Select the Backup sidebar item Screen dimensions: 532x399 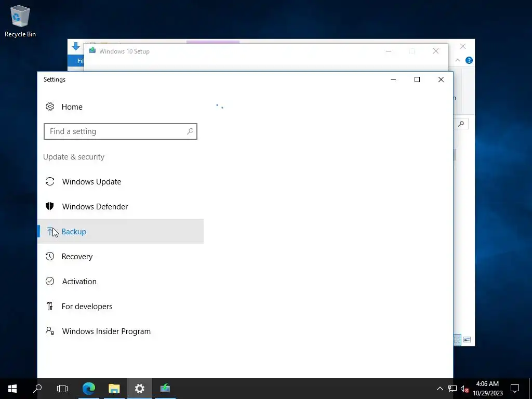[x=121, y=231]
